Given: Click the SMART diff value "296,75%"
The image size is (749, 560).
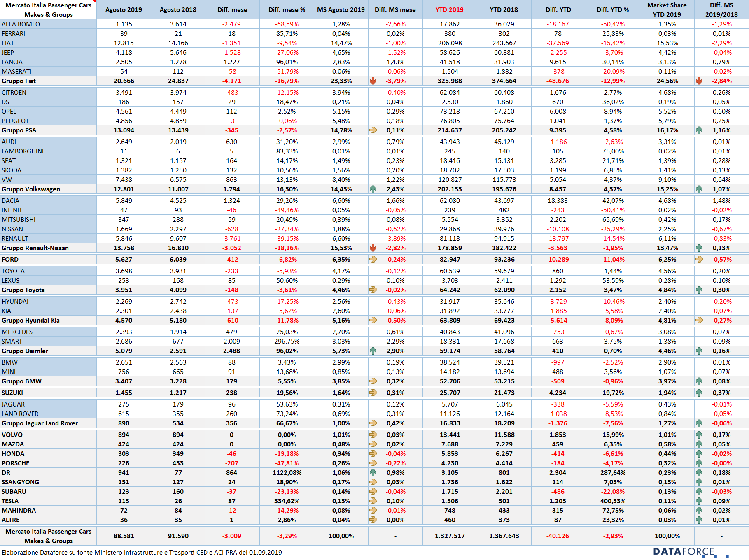Looking at the screenshot, I should click(x=287, y=342).
